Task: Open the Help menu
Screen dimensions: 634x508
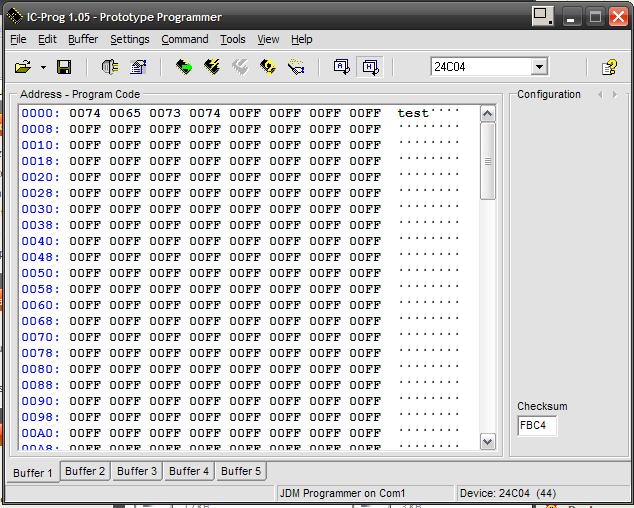Action: pos(302,39)
